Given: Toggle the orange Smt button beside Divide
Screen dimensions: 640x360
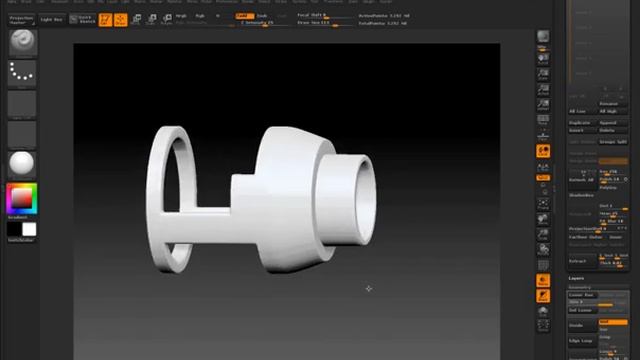Looking at the screenshot, I should [613, 322].
